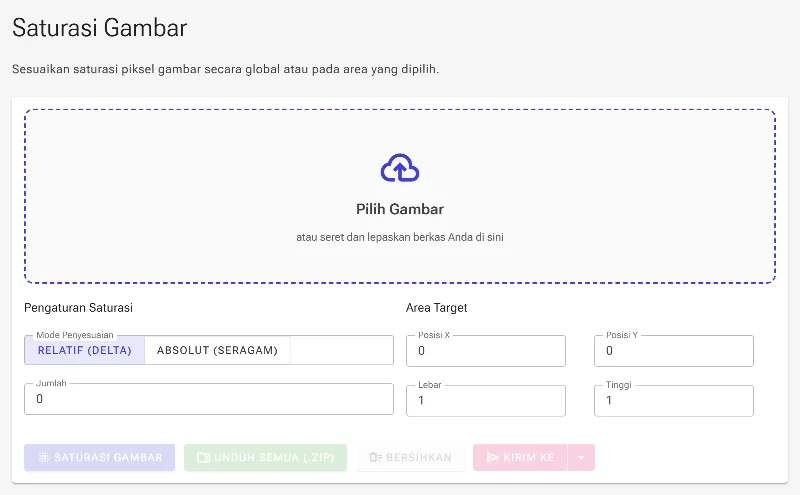The width and height of the screenshot is (800, 495).
Task: Click the Area Target heading
Action: pyautogui.click(x=436, y=308)
